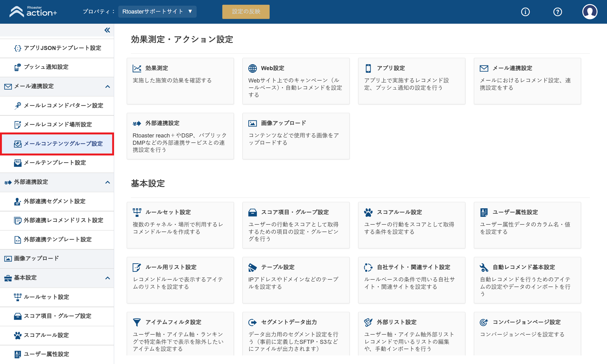Open the スコア項目・グループ設定 card
Viewport: 607px width, 364px height.
(296, 225)
